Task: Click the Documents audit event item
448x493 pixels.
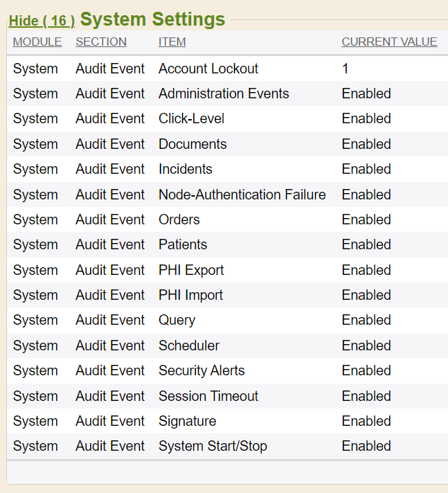Action: pos(192,144)
